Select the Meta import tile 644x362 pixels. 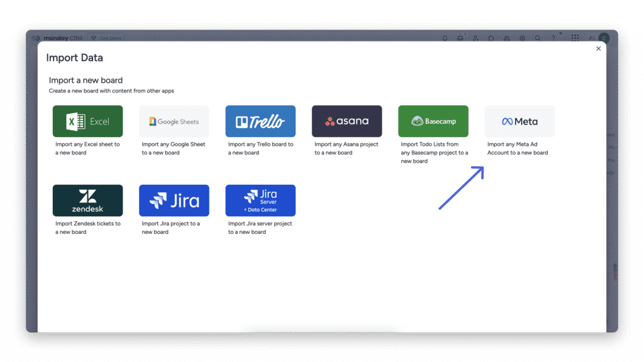pyautogui.click(x=519, y=121)
